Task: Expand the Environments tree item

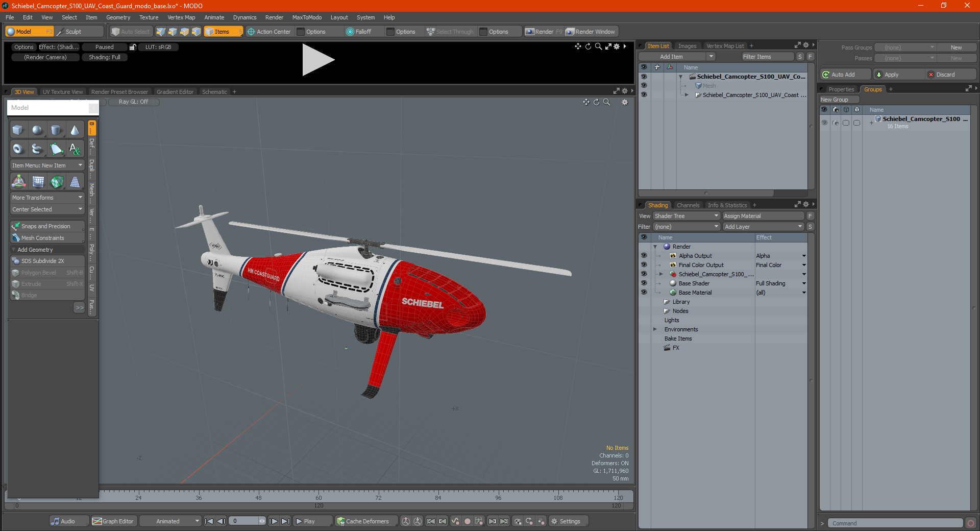Action: (655, 329)
